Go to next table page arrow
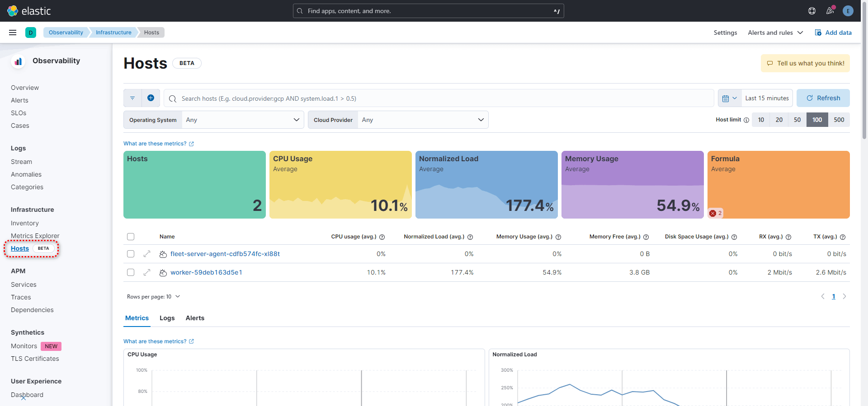The height and width of the screenshot is (406, 868). point(844,296)
